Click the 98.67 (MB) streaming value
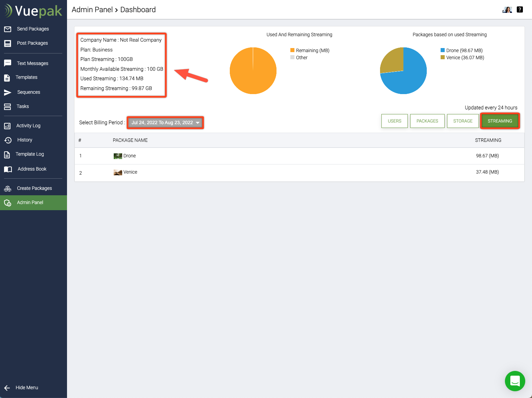This screenshot has height=398, width=532. coord(487,156)
